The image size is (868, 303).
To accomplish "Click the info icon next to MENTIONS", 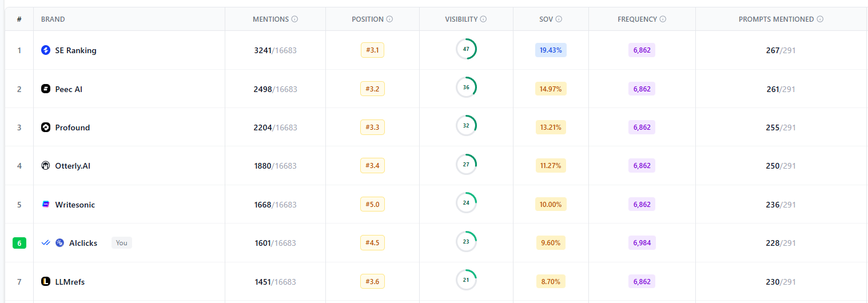I will (x=294, y=19).
